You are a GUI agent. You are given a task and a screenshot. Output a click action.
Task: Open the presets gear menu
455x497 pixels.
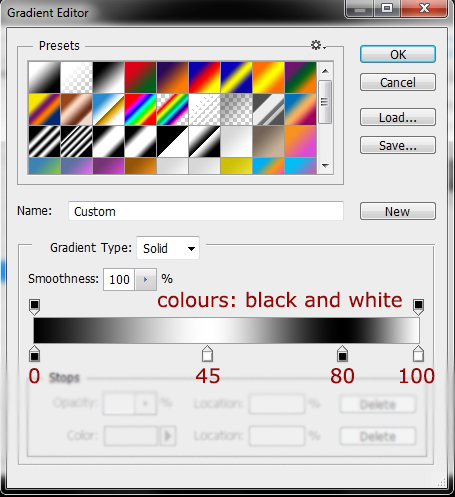(x=318, y=45)
